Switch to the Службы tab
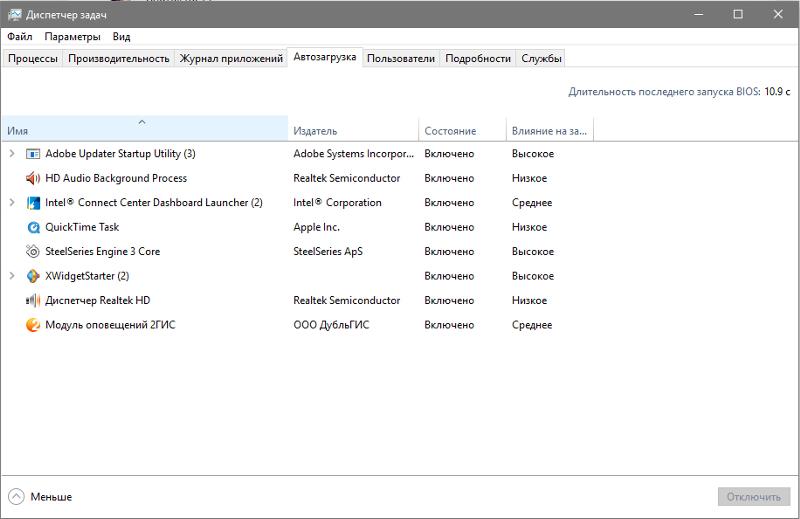This screenshot has height=519, width=800. [541, 58]
